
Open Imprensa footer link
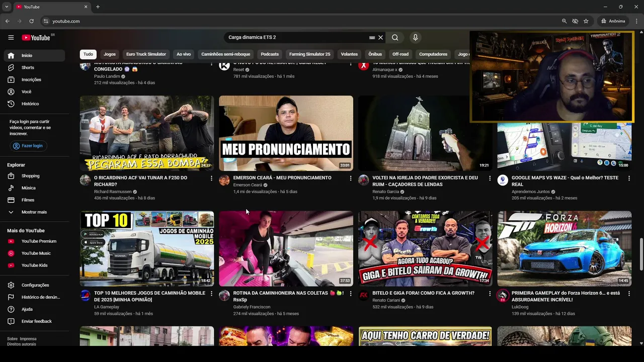28,339
